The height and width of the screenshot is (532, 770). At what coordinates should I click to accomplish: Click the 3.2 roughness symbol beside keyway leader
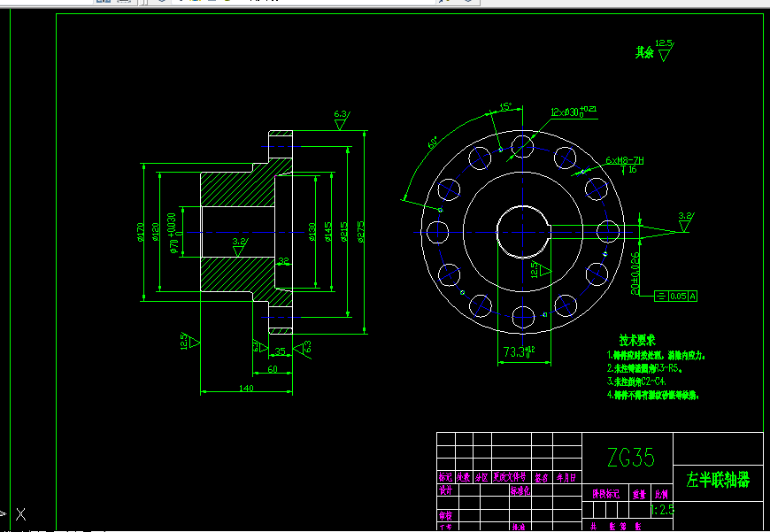click(685, 221)
